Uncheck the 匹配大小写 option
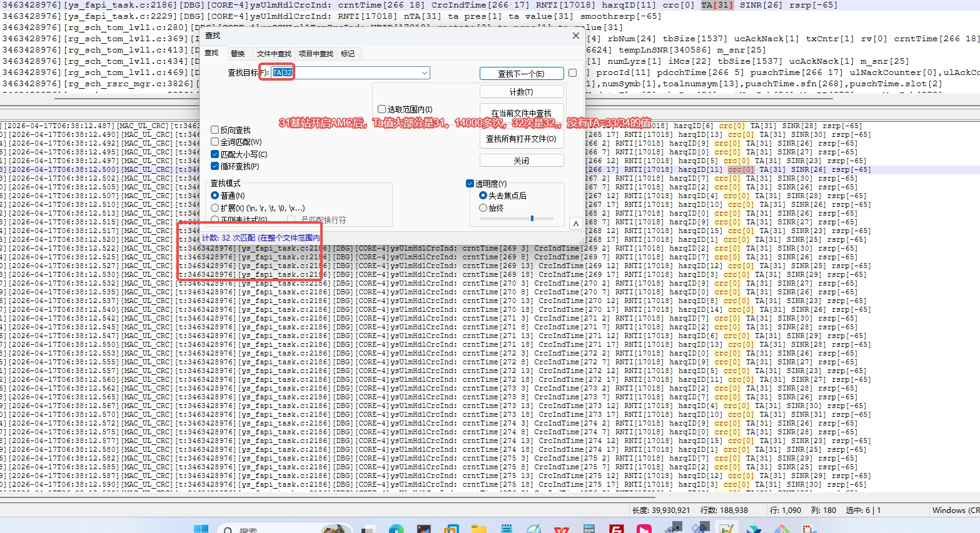 point(215,154)
